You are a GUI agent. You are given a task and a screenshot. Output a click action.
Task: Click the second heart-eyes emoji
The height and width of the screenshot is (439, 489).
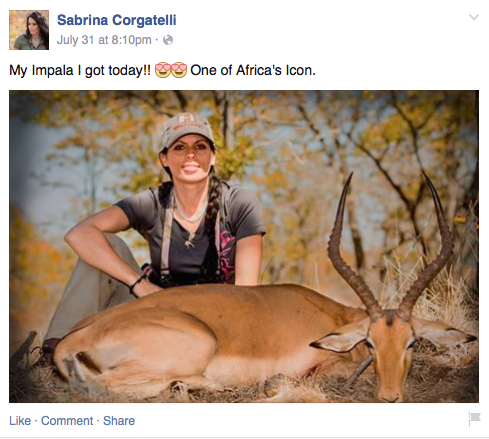point(179,70)
